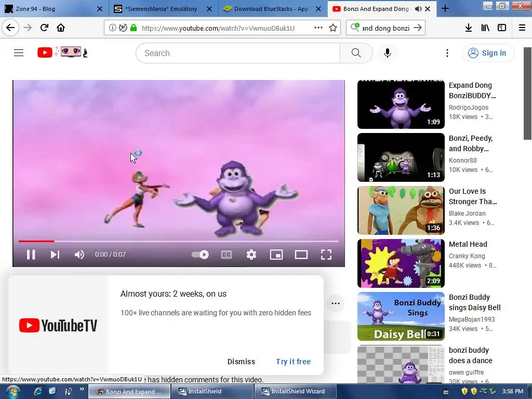Click the page vertical scrollbar
This screenshot has width=532, height=399.
[527, 94]
